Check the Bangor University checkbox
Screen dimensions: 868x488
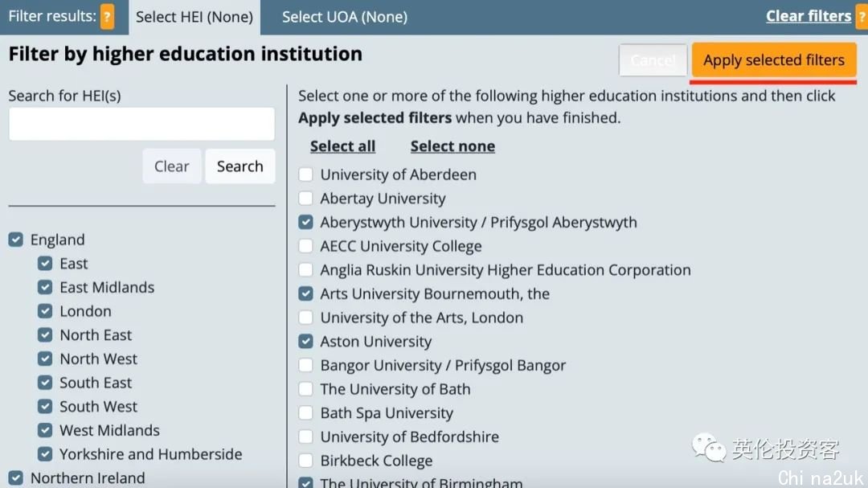(305, 365)
